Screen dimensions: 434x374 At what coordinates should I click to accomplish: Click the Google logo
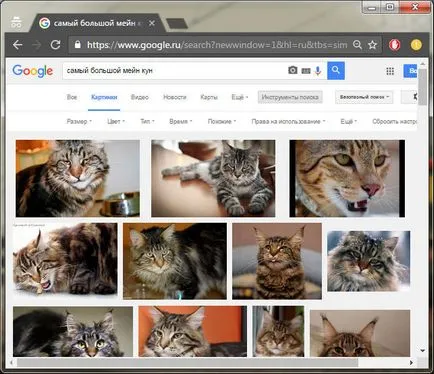coord(33,71)
